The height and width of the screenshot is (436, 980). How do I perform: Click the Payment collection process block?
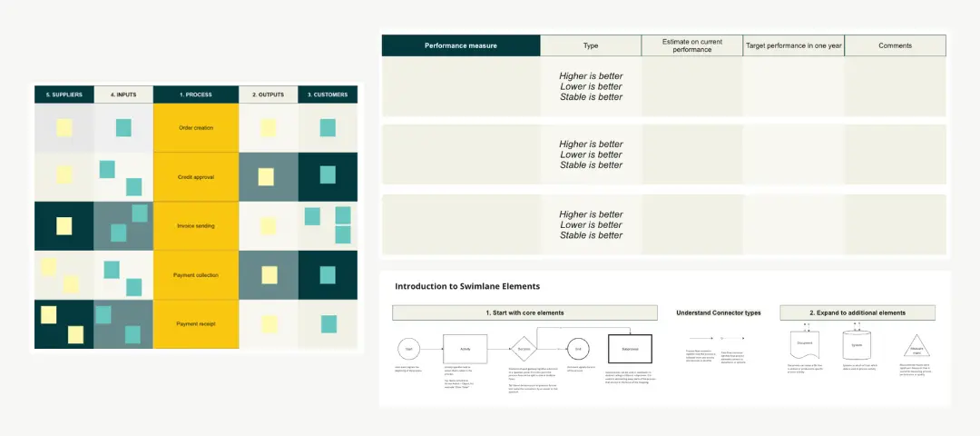click(196, 275)
